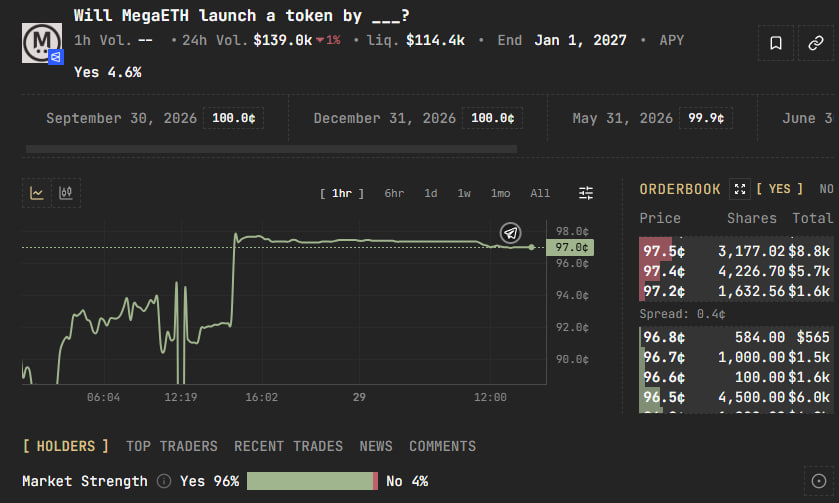This screenshot has height=503, width=839.
Task: Choose the May 31, 2026 outcome
Action: click(x=652, y=118)
